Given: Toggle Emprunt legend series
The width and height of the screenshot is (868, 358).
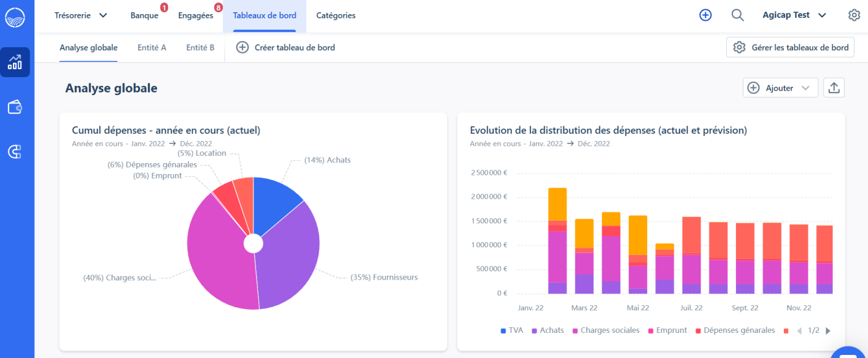Looking at the screenshot, I should click(667, 330).
